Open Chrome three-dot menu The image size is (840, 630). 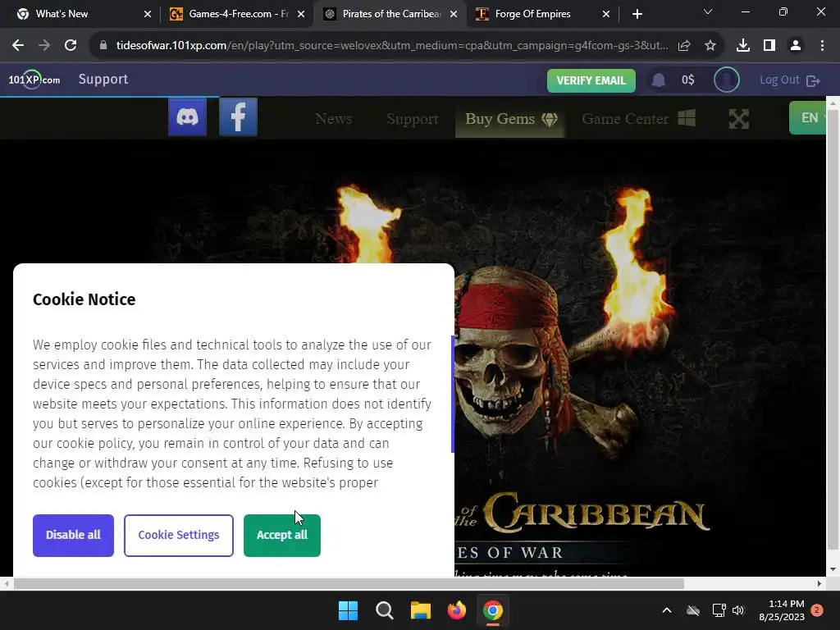pos(822,46)
